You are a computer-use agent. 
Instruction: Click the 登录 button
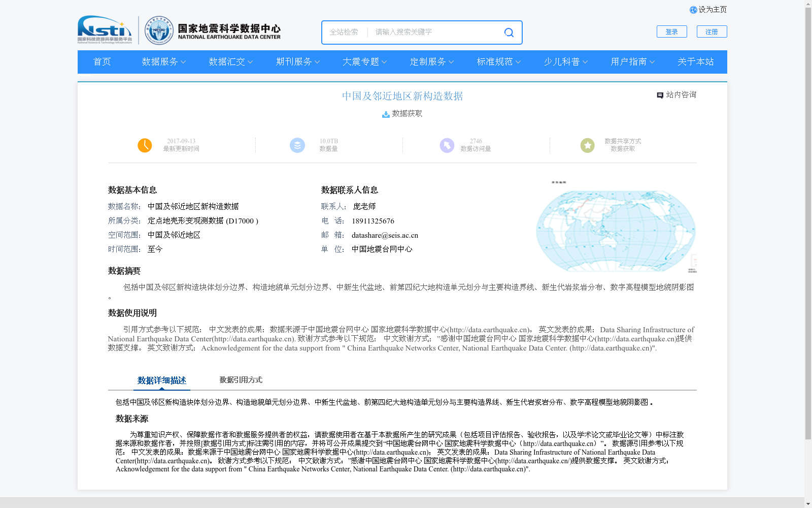point(672,31)
